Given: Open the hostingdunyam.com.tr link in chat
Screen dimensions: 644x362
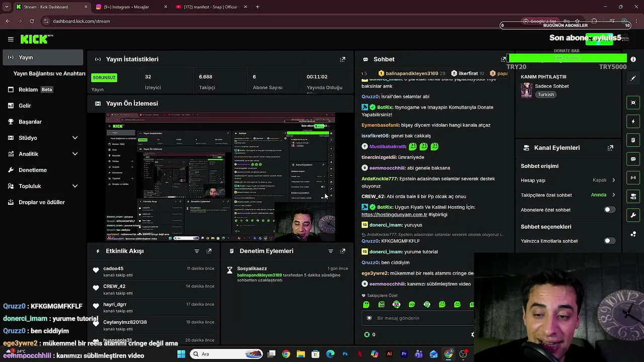Looking at the screenshot, I should [394, 215].
